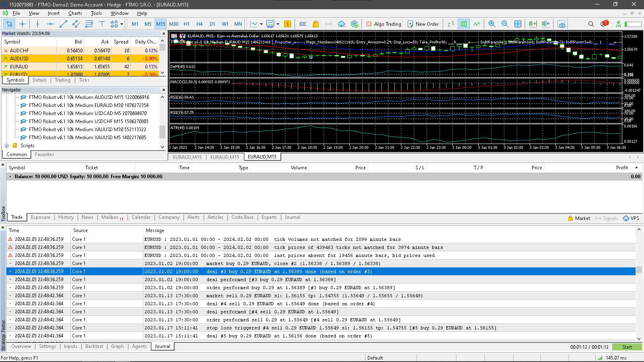
Task: Open the Charts menu
Action: [x=75, y=13]
